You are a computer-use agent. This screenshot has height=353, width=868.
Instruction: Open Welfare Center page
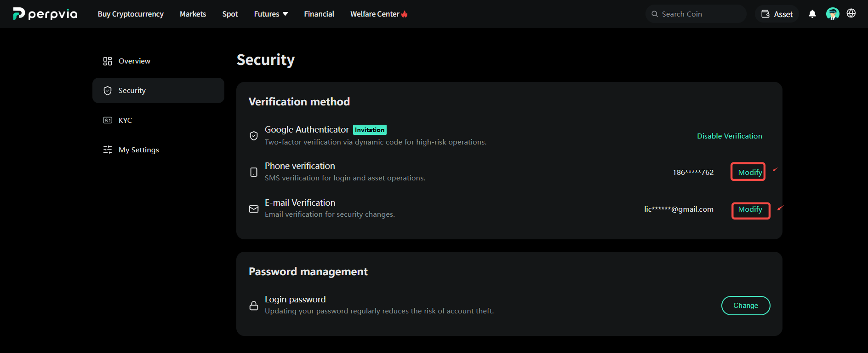pyautogui.click(x=379, y=14)
